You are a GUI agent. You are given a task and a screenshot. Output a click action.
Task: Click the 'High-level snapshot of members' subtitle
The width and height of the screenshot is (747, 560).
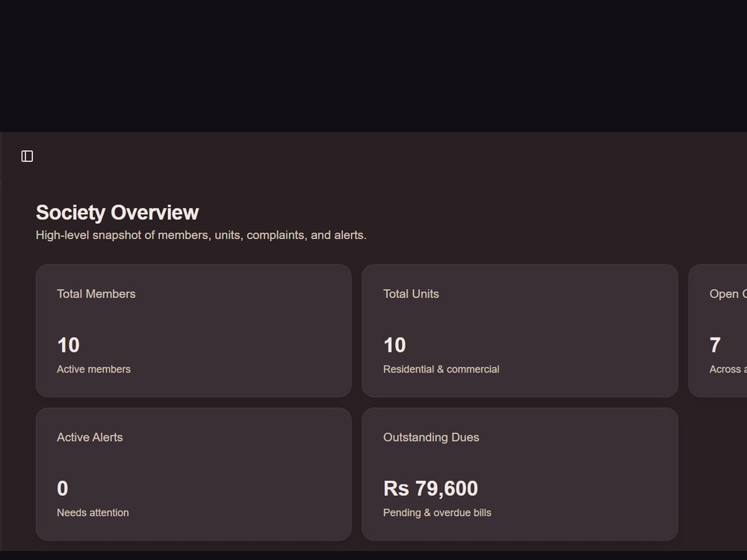[x=201, y=235]
